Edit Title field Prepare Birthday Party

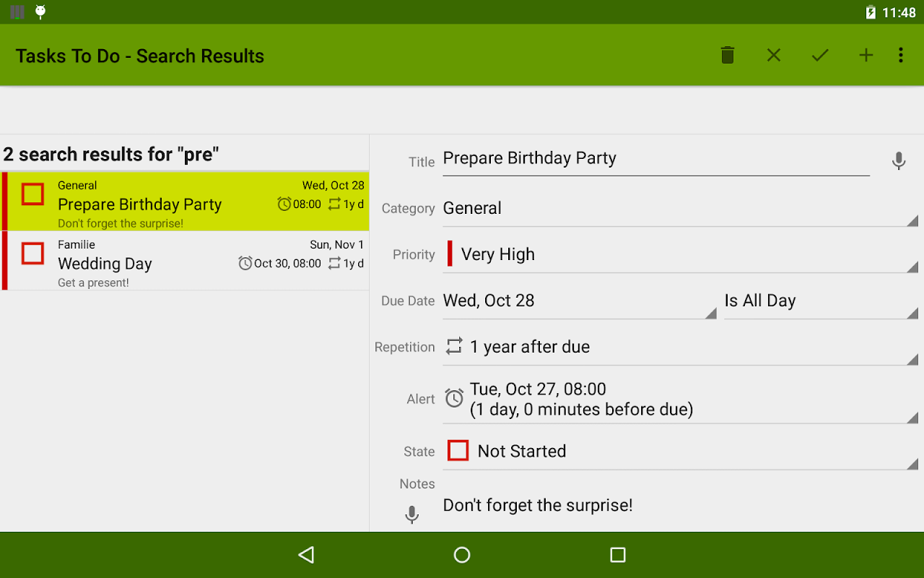click(x=656, y=159)
